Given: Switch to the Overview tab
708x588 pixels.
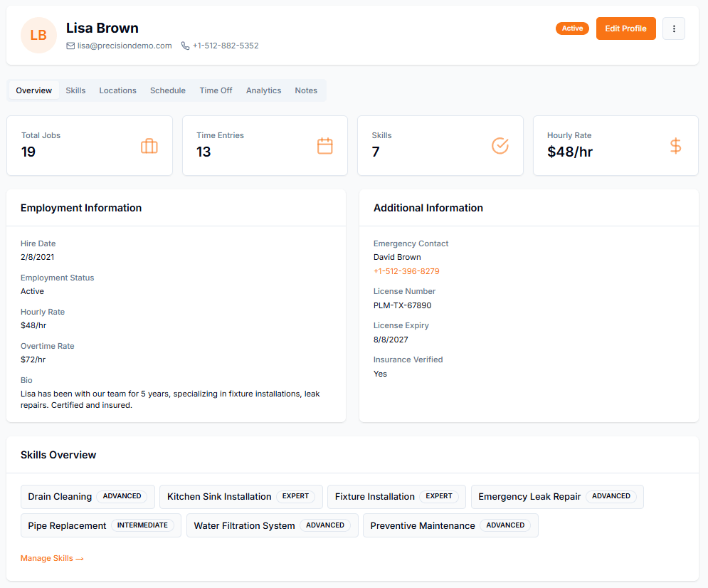Looking at the screenshot, I should click(x=34, y=90).
